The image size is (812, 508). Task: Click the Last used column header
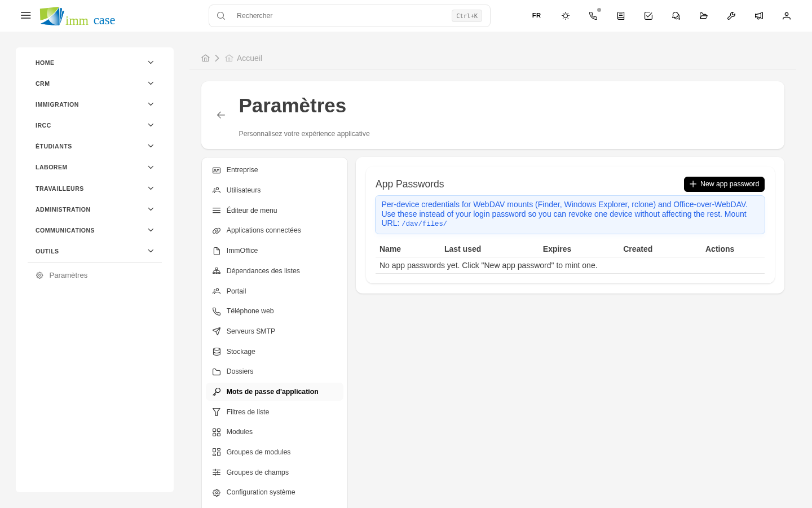pos(462,249)
